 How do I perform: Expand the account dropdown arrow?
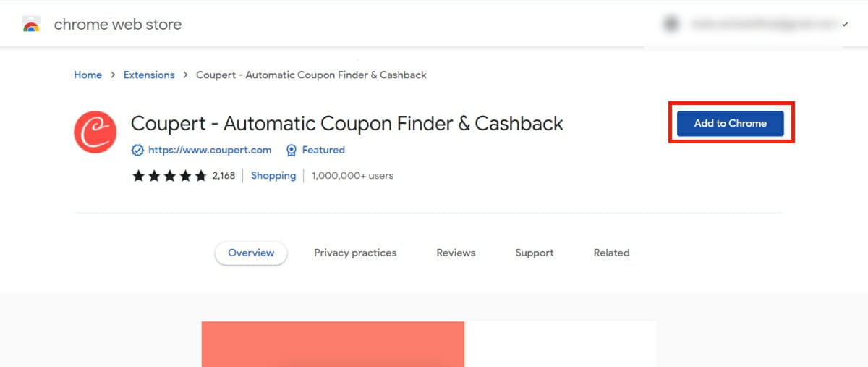coord(845,25)
